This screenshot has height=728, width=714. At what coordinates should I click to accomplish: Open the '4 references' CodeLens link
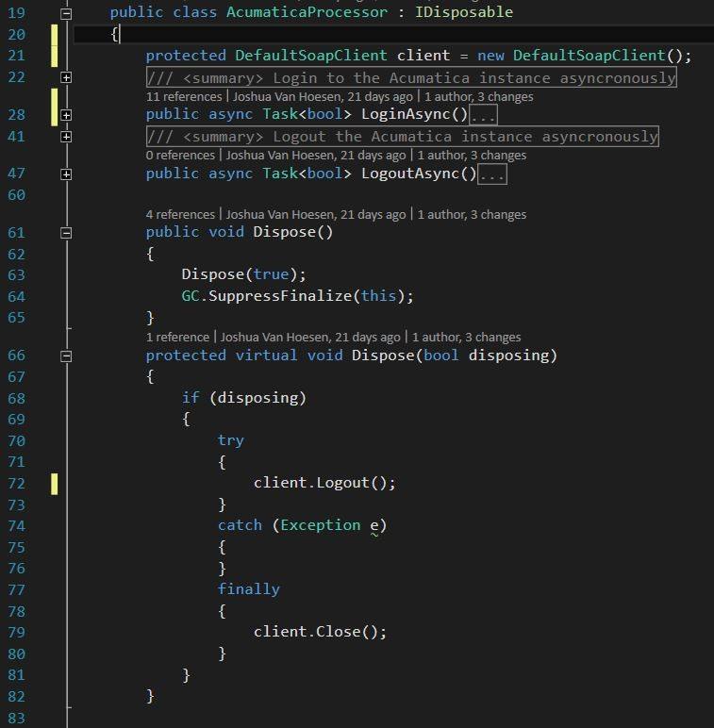pos(180,214)
